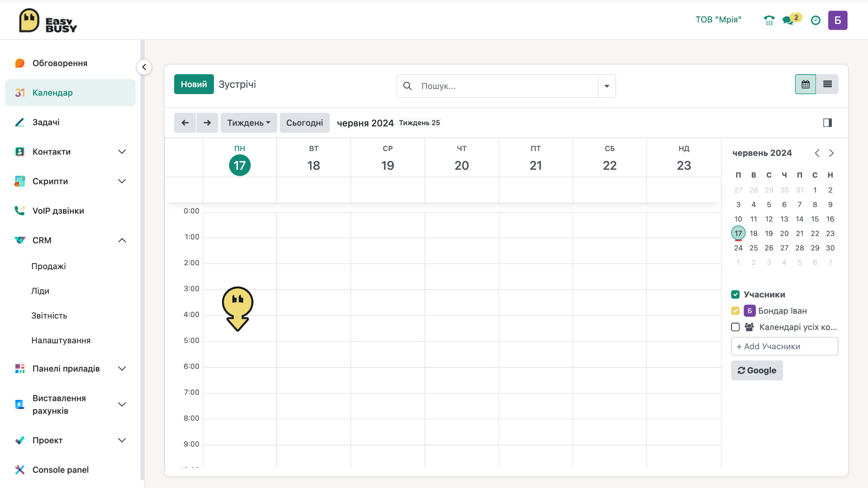Open user avatar Б menu
This screenshot has width=868, height=488.
click(x=838, y=20)
